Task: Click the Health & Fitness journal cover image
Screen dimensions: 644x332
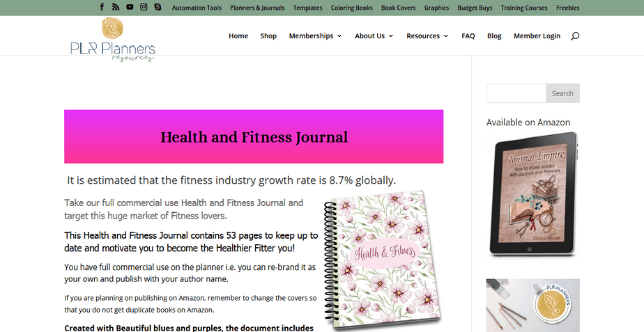Action: tap(383, 260)
